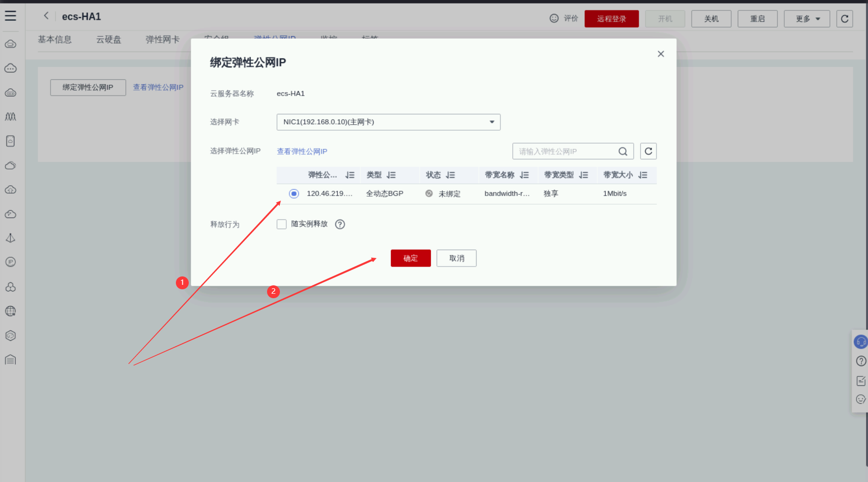Open the pyramid-shaped sidebar icon

click(x=10, y=238)
